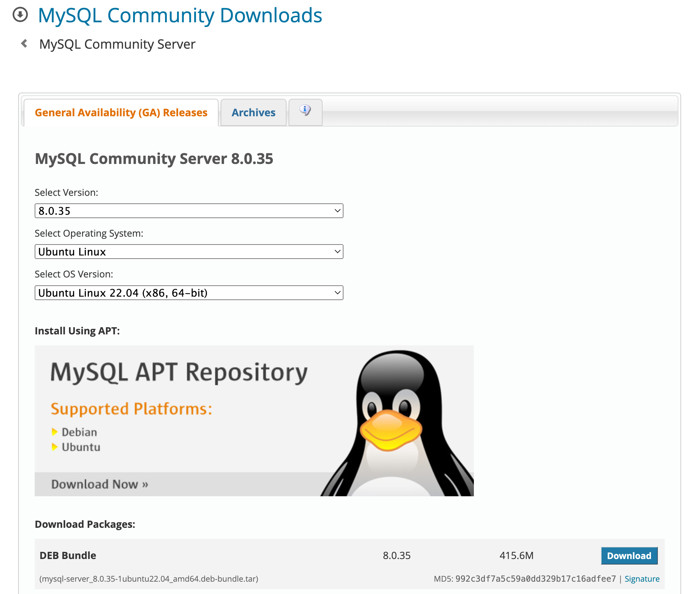This screenshot has height=594, width=700.
Task: Open the Select OS Version dropdown
Action: coord(189,293)
